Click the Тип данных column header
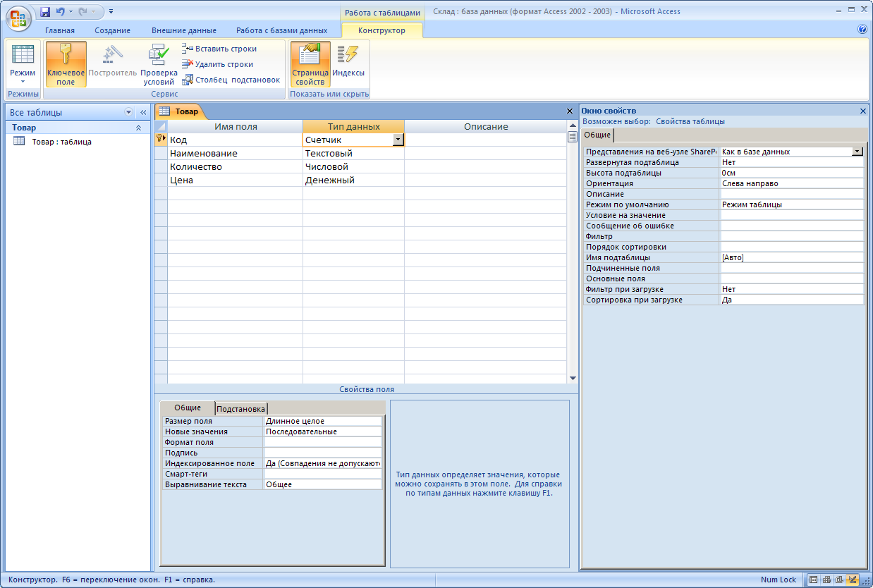 [353, 126]
